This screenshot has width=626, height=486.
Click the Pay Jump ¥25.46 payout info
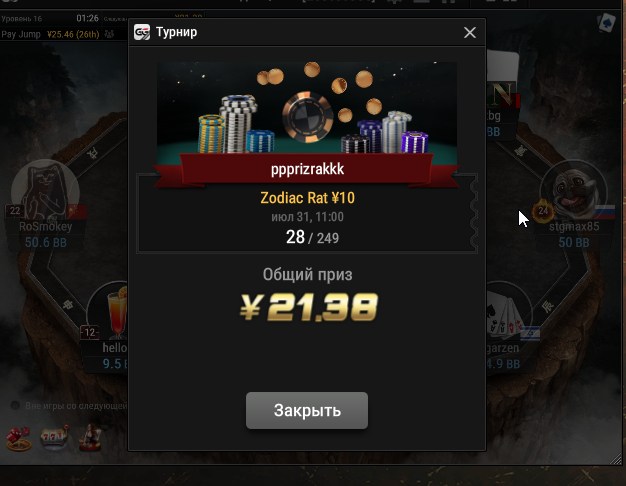[x=50, y=34]
